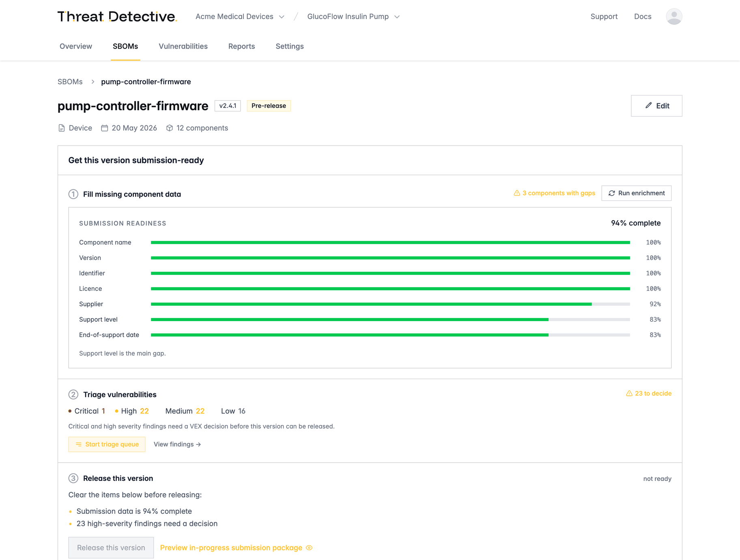740x560 pixels.
Task: Open the Docs link
Action: point(643,17)
